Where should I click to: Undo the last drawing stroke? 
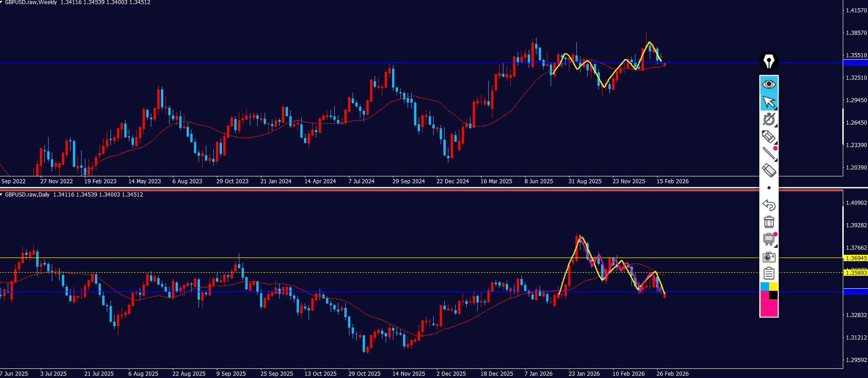tap(769, 205)
